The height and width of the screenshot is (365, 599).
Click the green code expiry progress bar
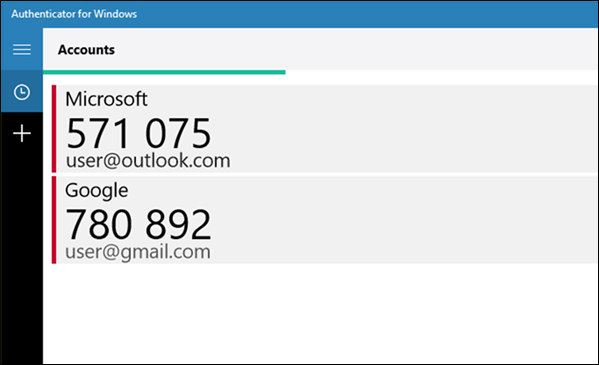click(x=164, y=72)
